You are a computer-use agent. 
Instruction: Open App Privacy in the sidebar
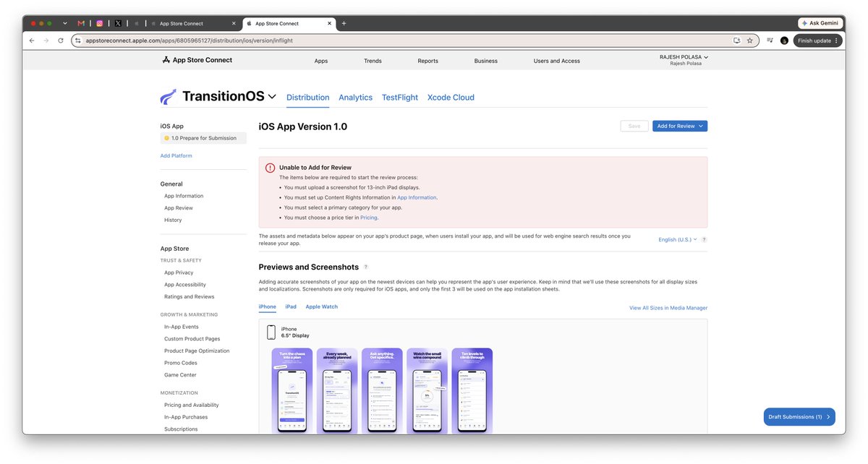179,272
